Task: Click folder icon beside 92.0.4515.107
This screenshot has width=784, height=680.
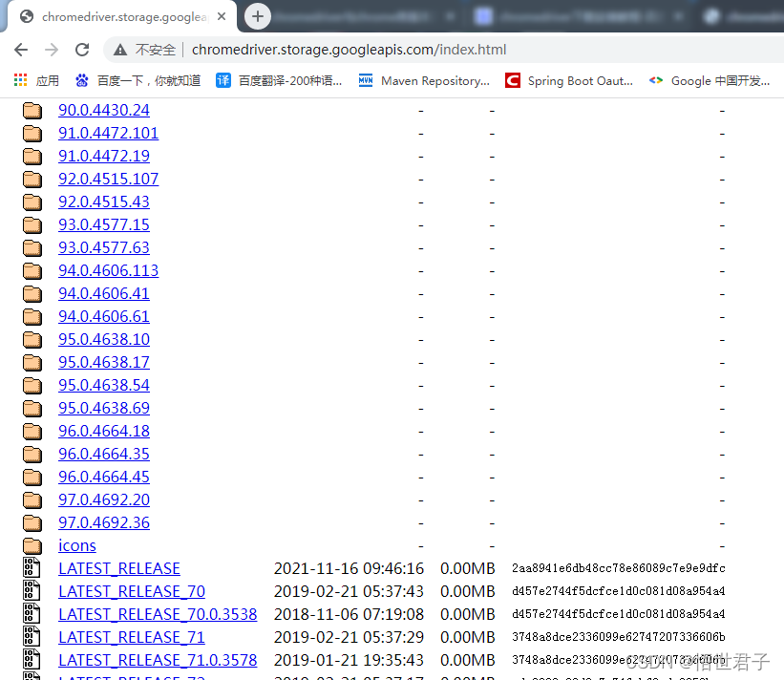Action: 32,179
